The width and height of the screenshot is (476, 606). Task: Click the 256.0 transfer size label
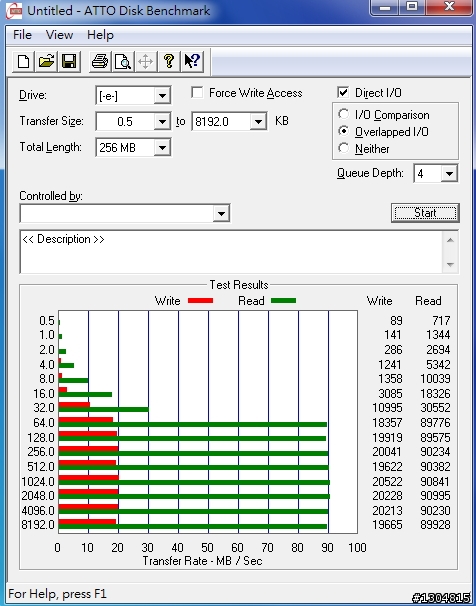click(41, 451)
